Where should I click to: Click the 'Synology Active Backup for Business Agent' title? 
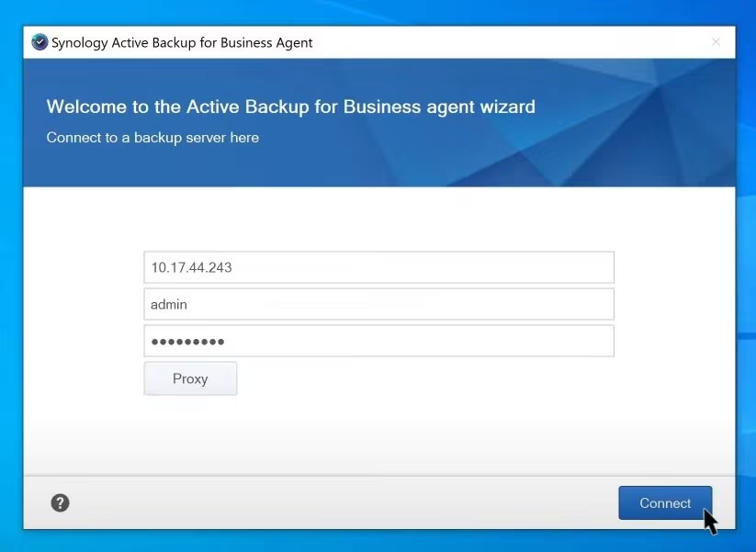coord(182,43)
